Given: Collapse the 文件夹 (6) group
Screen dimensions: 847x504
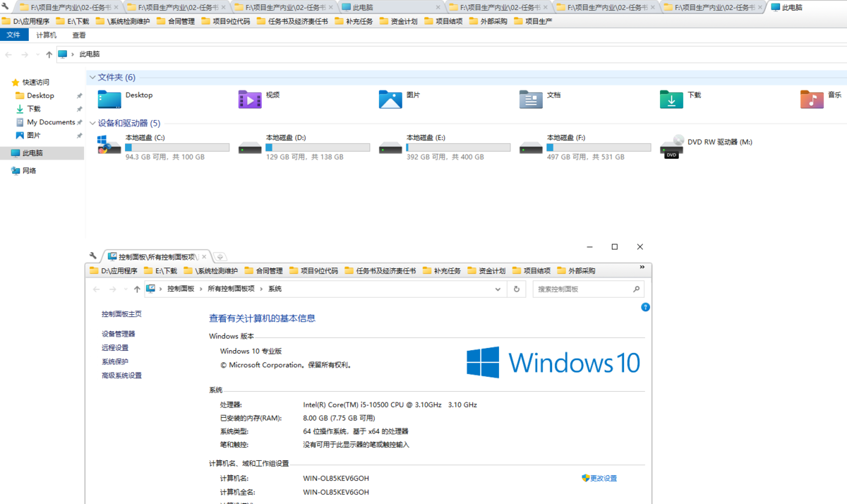Looking at the screenshot, I should tap(92, 78).
